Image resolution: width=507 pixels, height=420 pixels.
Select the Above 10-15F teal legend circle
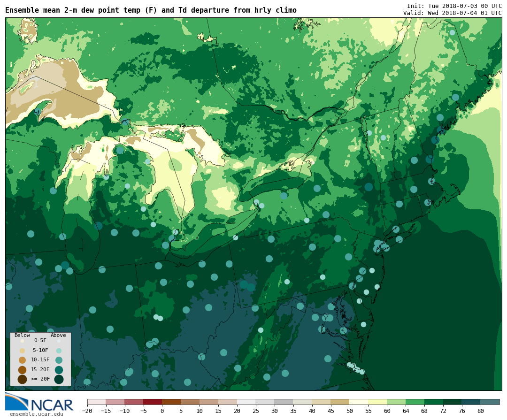coord(59,360)
